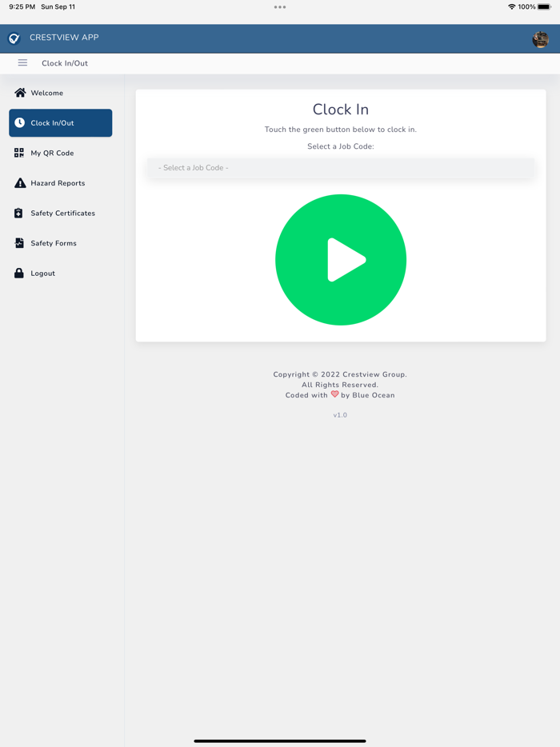This screenshot has width=560, height=747.
Task: Click the red heart icon in footer
Action: (334, 394)
